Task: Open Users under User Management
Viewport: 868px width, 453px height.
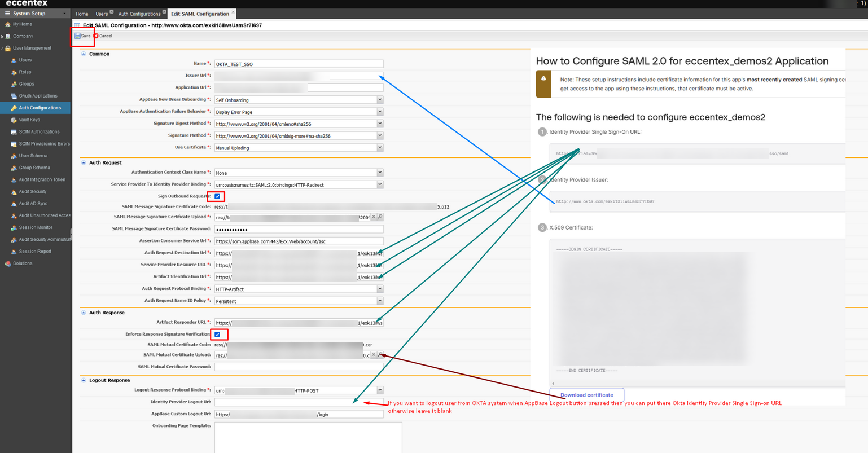Action: point(25,60)
